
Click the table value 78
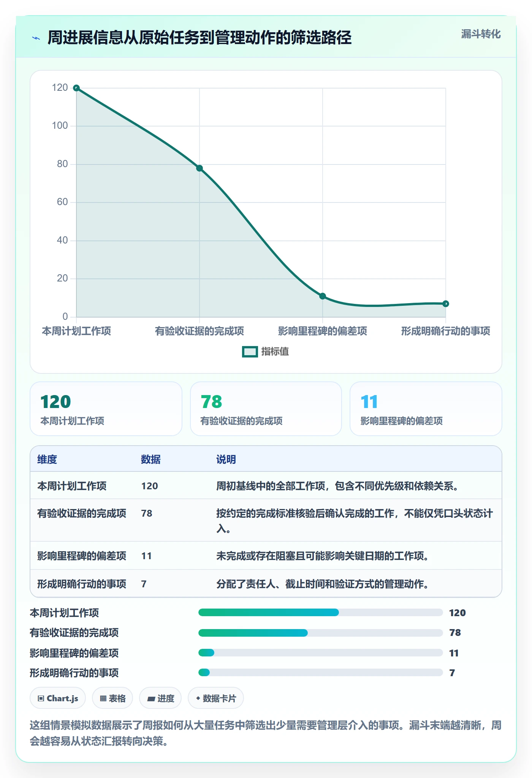[147, 513]
